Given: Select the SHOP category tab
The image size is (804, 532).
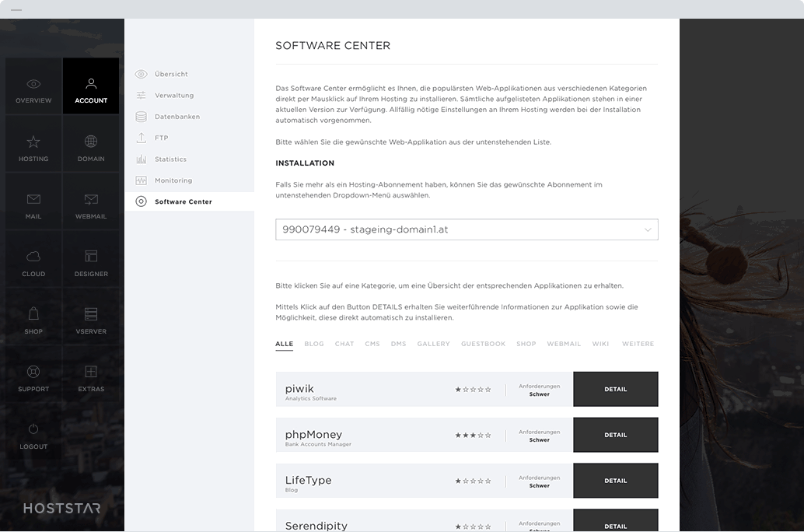Looking at the screenshot, I should click(x=526, y=344).
